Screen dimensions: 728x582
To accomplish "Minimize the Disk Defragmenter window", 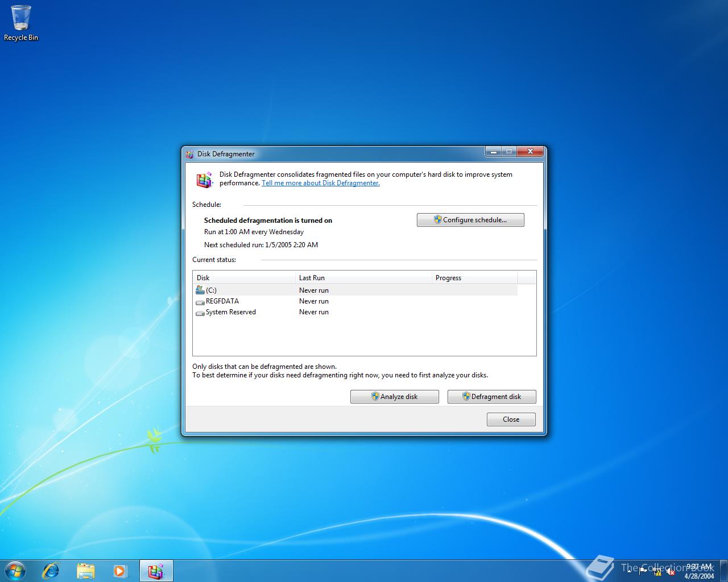I will click(493, 152).
